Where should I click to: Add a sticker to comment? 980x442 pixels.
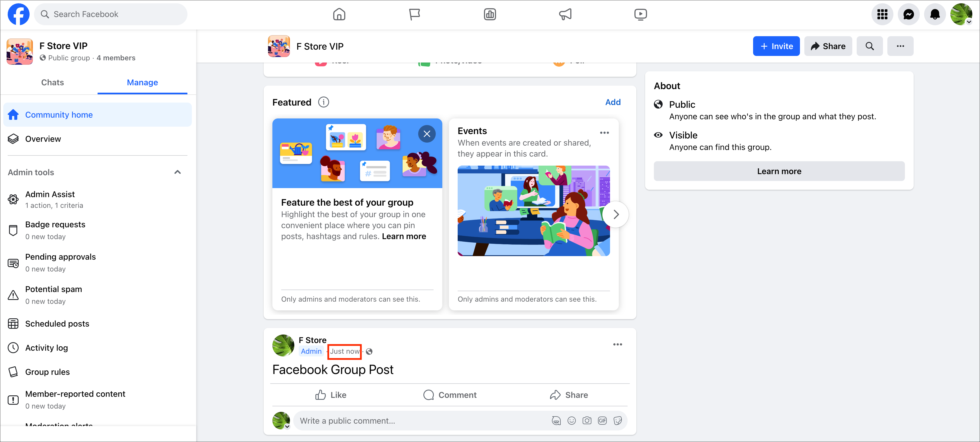click(x=618, y=421)
